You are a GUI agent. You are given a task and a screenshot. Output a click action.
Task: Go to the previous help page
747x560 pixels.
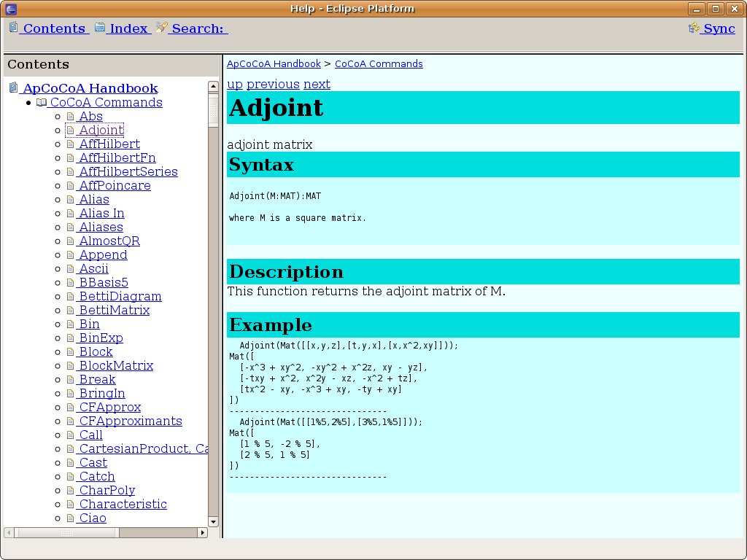click(273, 85)
